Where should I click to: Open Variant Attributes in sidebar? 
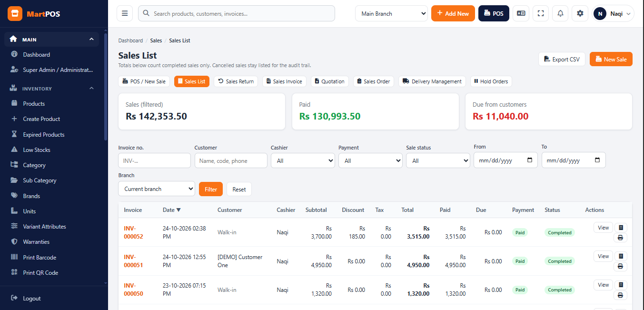click(x=52, y=227)
